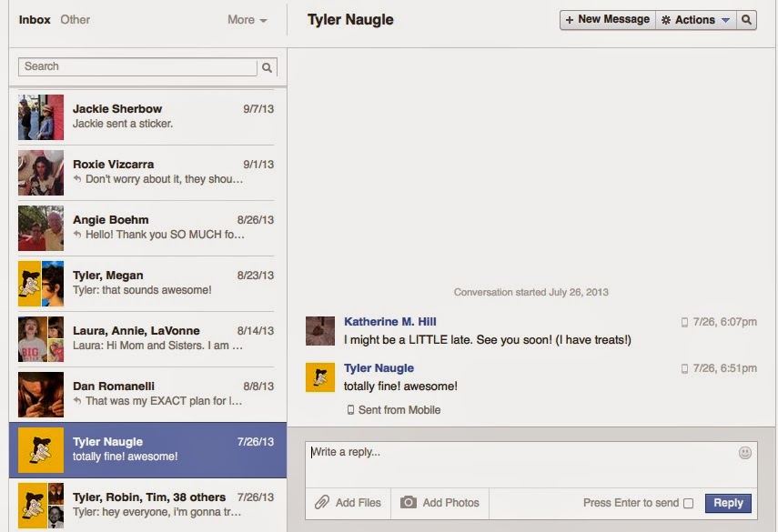The image size is (778, 532).
Task: Click message 'I might be a LITTLE late'
Action: tap(487, 340)
